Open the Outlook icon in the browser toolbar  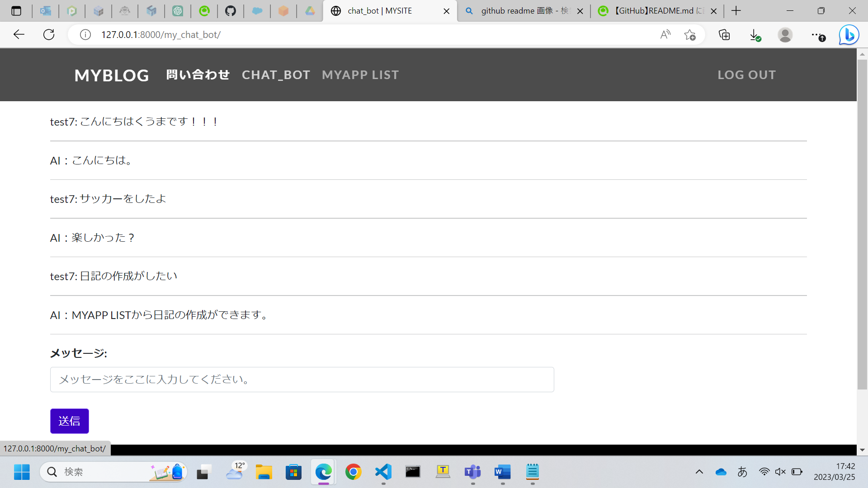tap(46, 11)
